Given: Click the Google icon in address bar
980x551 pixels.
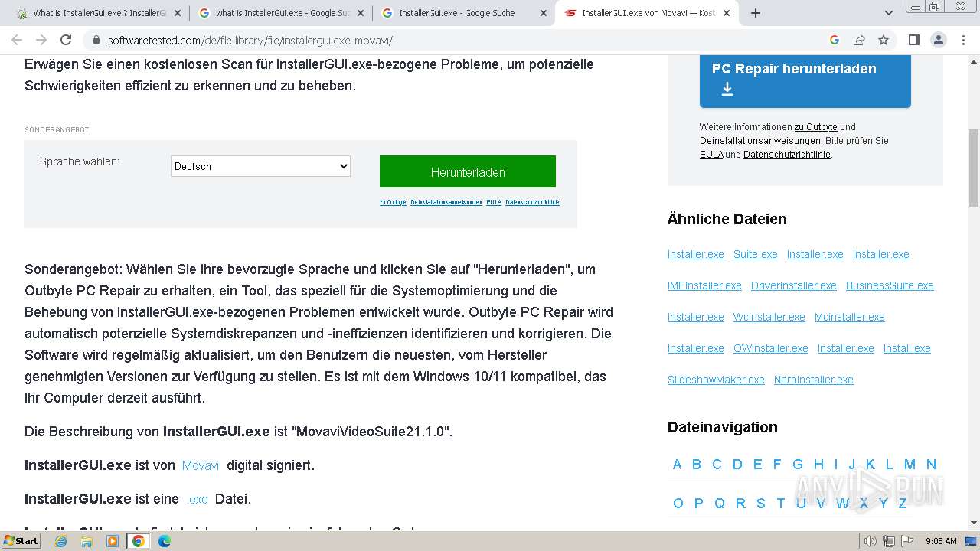Looking at the screenshot, I should coord(835,40).
